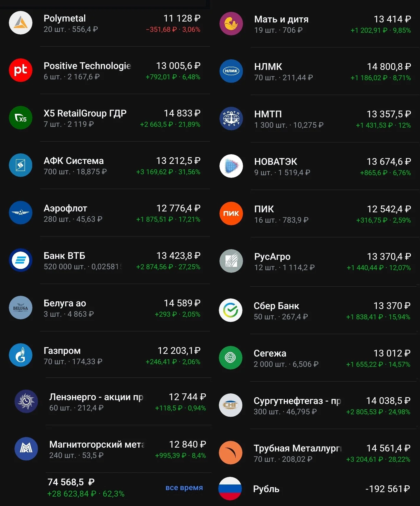Image resolution: width=420 pixels, height=506 pixels.
Task: Tap the ПИК gain +316,75 ₽
Action: click(x=372, y=220)
